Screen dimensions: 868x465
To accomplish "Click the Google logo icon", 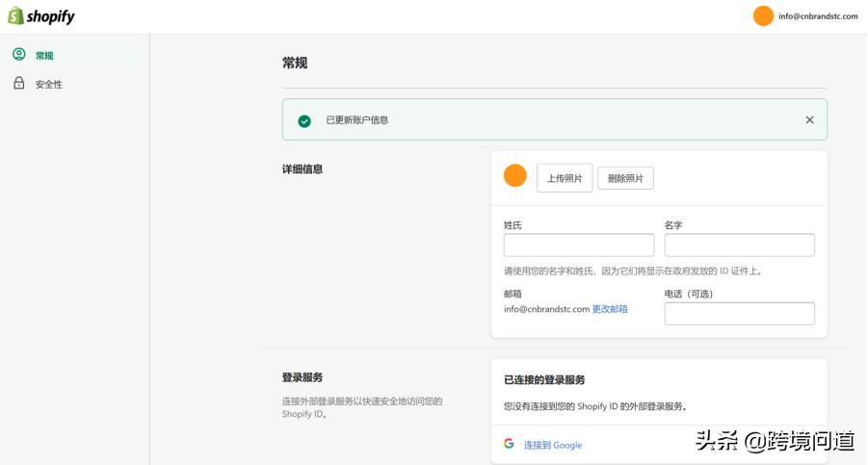I will click(x=509, y=444).
